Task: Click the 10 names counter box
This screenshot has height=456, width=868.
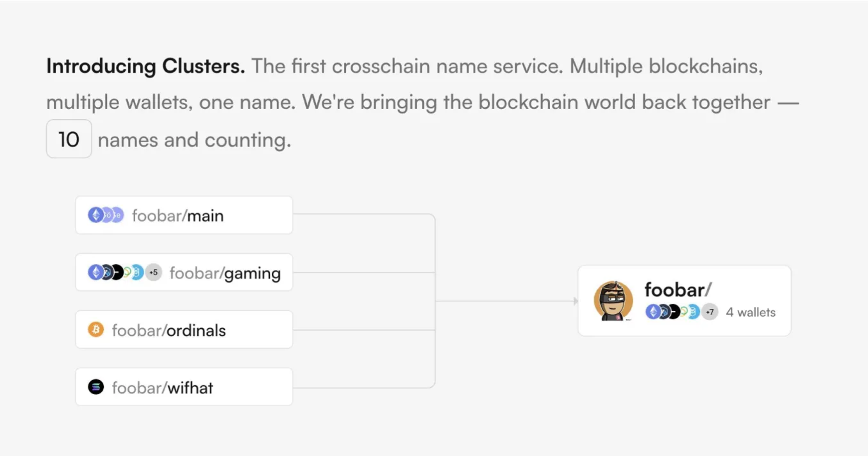Action: [69, 139]
